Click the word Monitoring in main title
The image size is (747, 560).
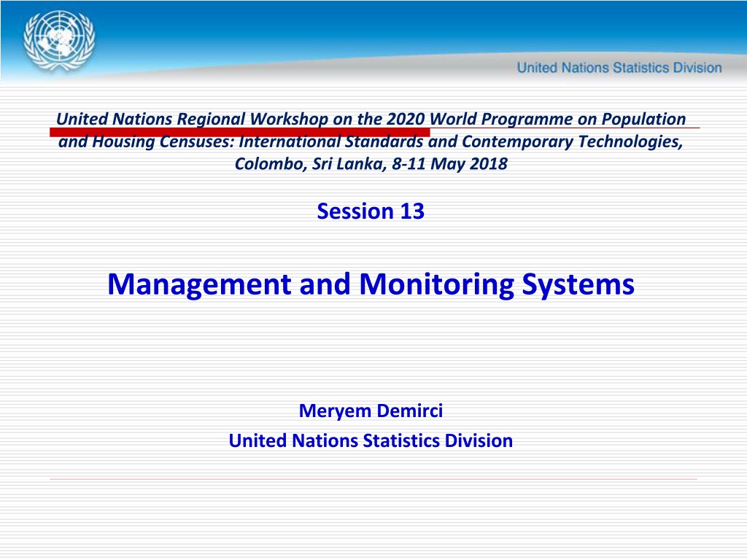click(436, 284)
